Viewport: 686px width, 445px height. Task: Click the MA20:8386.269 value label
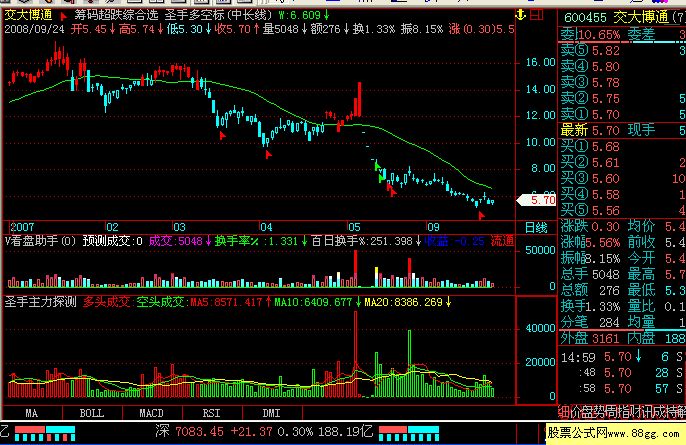tap(403, 302)
